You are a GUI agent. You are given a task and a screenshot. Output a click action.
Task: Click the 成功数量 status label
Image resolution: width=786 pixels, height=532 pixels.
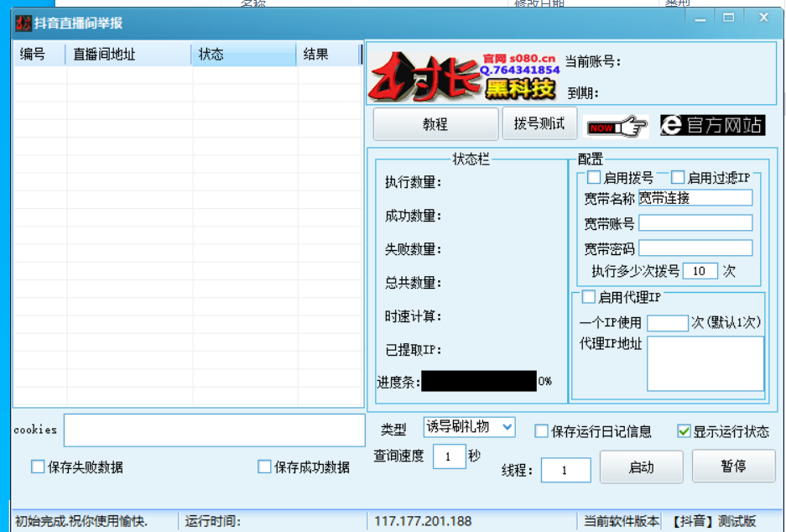(413, 216)
